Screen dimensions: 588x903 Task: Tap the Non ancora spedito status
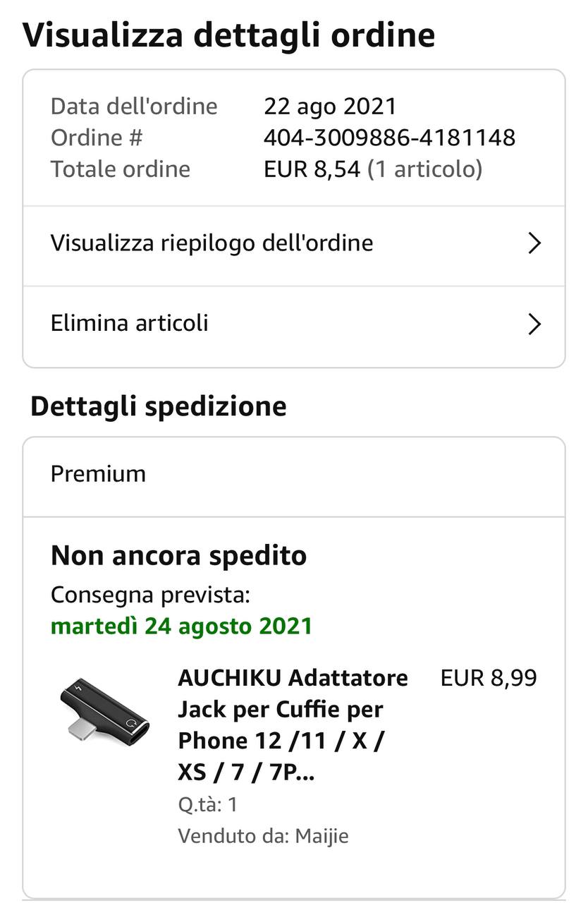coord(178,556)
